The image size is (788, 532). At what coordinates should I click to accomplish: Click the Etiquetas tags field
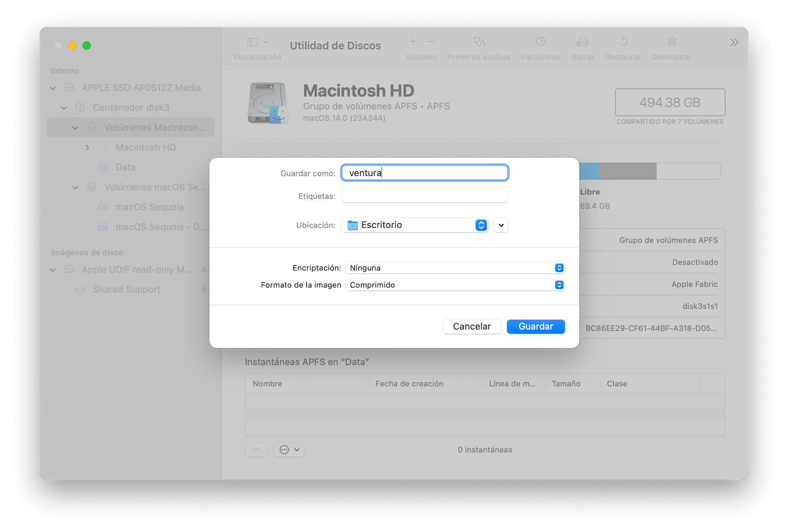(425, 196)
